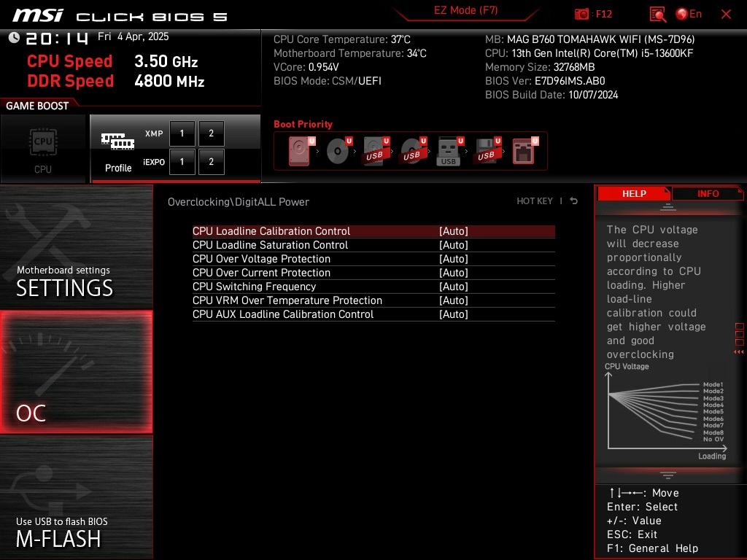Click the MSI logo

point(38,15)
